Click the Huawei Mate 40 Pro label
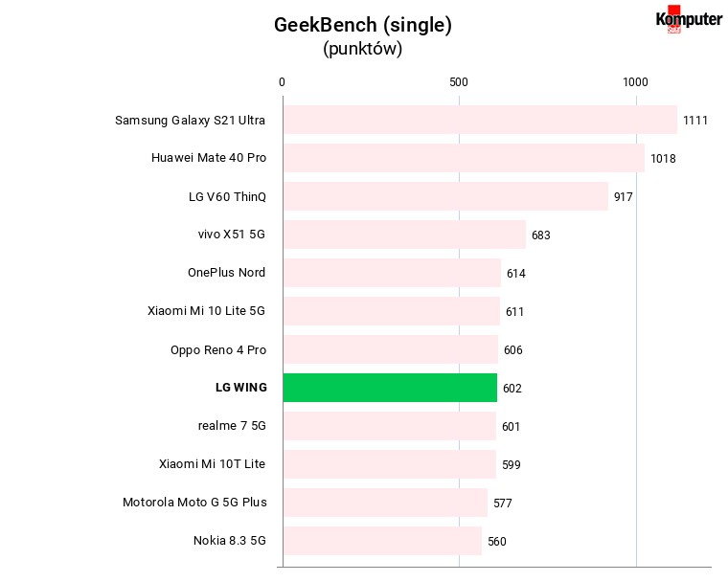728x582 pixels. pyautogui.click(x=209, y=158)
